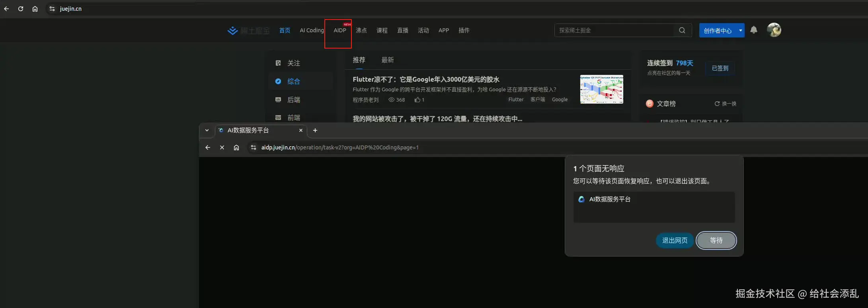
Task: Open the 客户端 tag
Action: tap(538, 100)
